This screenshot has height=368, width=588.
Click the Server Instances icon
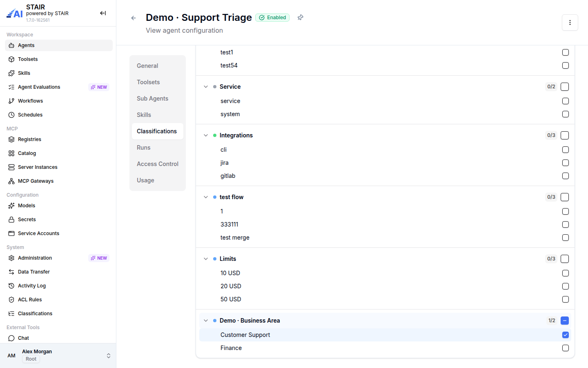11,167
